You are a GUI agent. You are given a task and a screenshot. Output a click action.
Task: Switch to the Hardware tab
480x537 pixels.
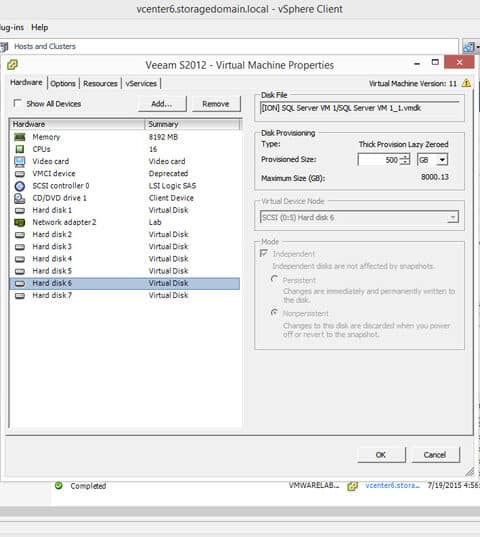coord(26,83)
